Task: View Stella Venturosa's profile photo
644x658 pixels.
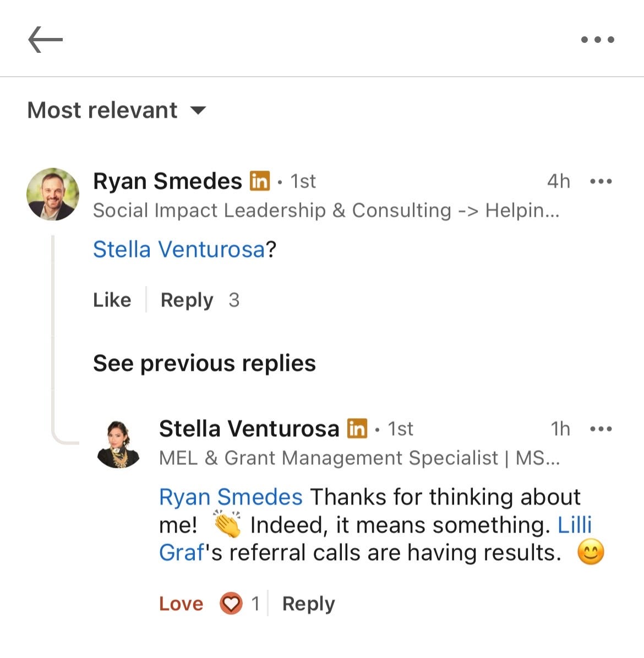Action: (118, 444)
